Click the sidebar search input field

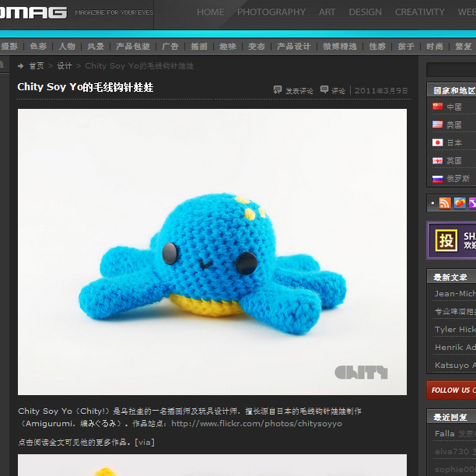pos(451,69)
